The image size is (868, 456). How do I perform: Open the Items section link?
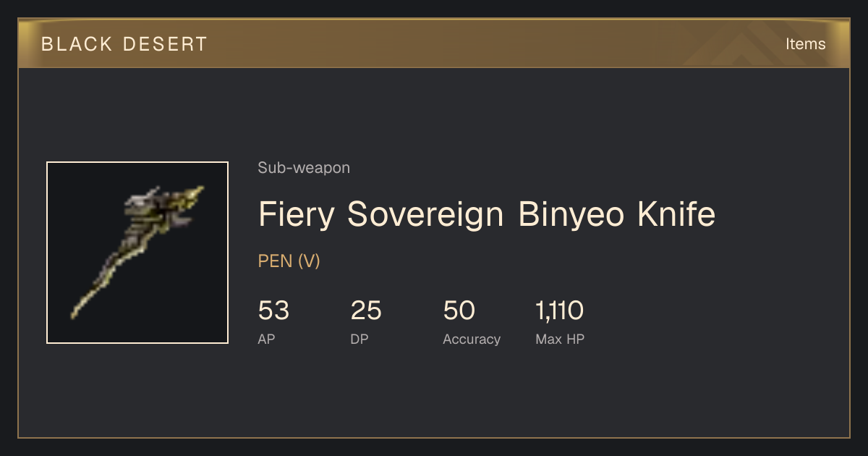coord(805,44)
